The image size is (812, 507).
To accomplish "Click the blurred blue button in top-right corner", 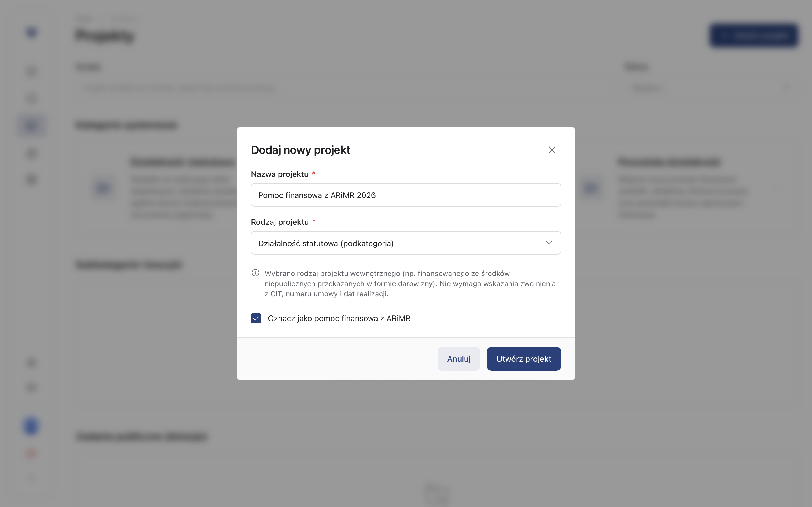I will pos(754,35).
